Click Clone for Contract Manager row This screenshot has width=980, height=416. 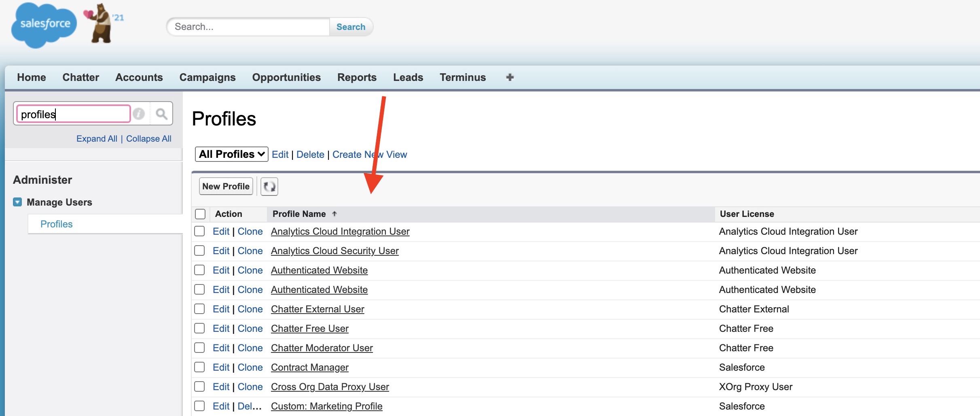(x=250, y=367)
